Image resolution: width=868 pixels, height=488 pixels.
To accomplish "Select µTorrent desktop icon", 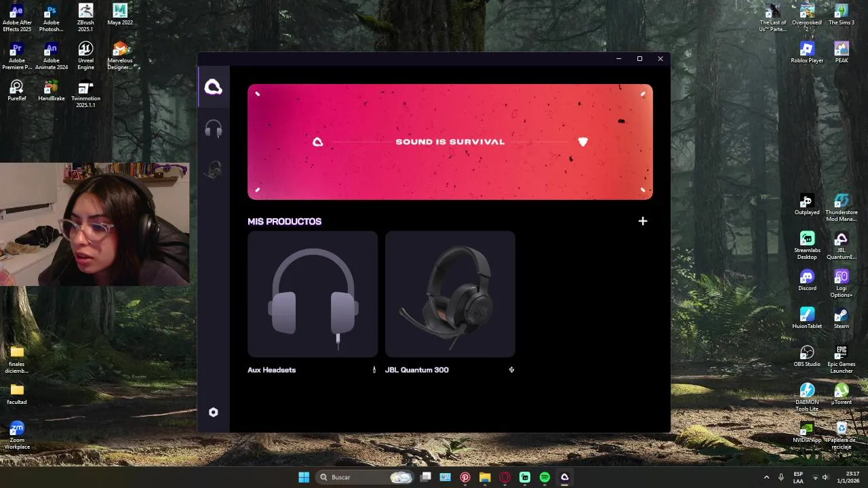I will [x=842, y=394].
